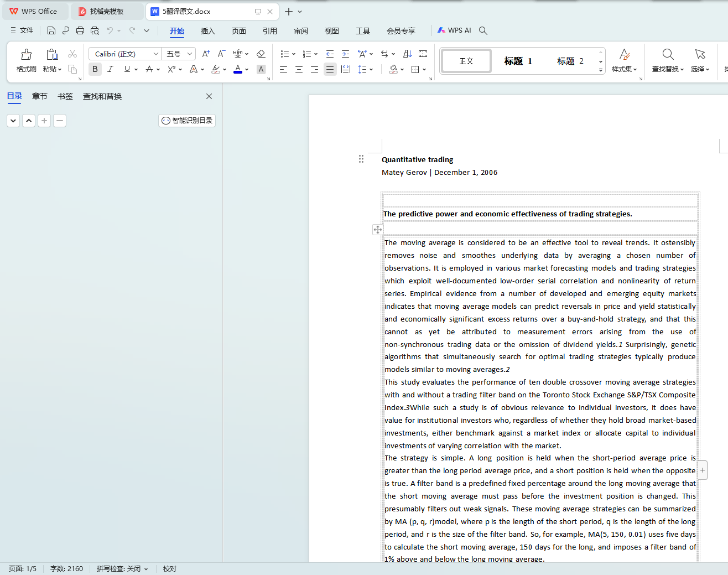
Task: Switch to the 视图 (View) ribbon tab
Action: [x=332, y=31]
